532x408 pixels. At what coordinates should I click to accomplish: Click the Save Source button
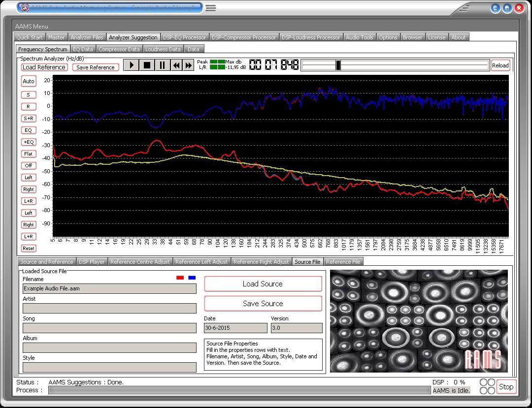click(263, 303)
